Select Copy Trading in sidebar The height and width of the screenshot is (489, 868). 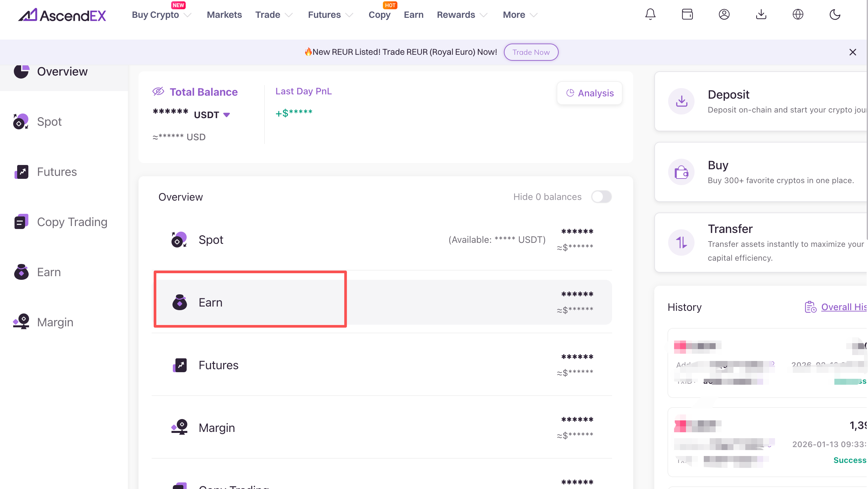pyautogui.click(x=72, y=222)
